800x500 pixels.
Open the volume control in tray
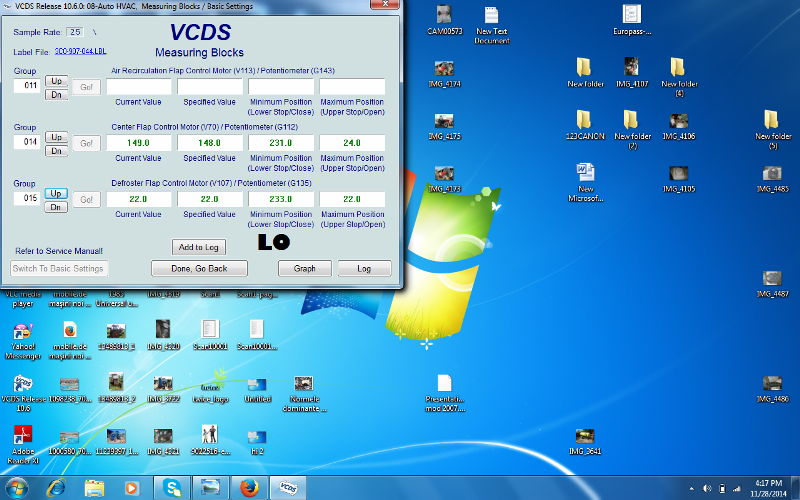point(707,489)
